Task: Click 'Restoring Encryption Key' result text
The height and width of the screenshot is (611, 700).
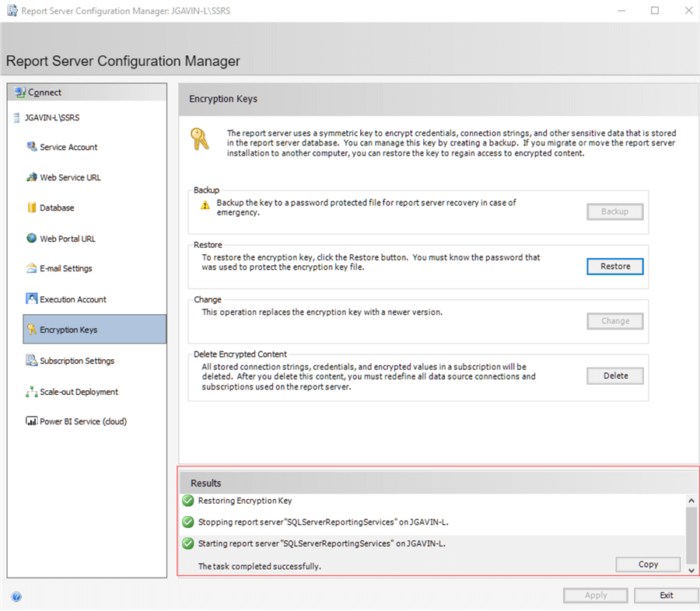Action: 245,501
